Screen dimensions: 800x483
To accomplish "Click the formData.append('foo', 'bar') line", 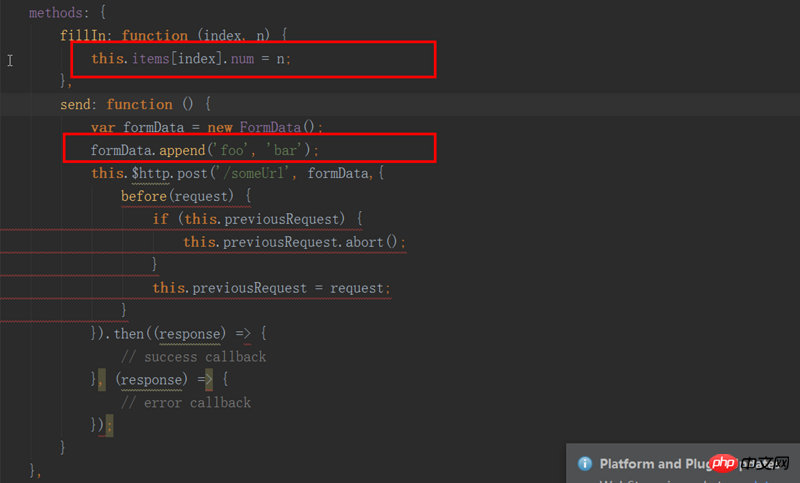I will point(204,150).
